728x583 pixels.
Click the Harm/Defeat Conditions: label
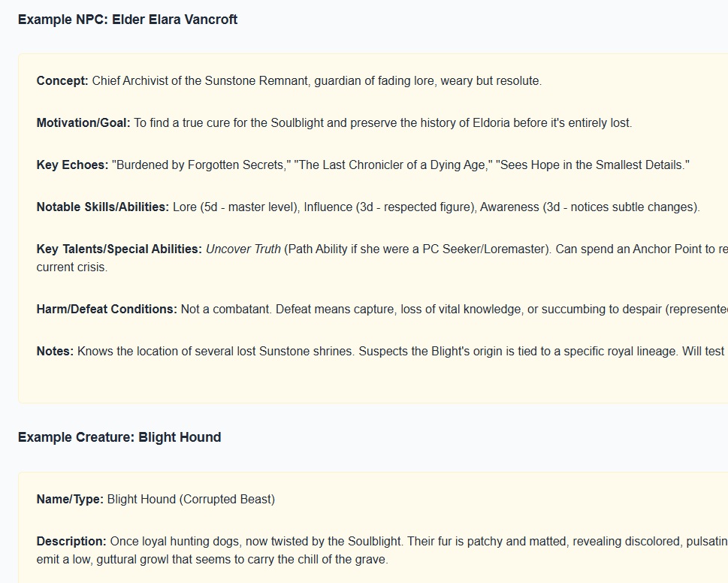click(107, 309)
